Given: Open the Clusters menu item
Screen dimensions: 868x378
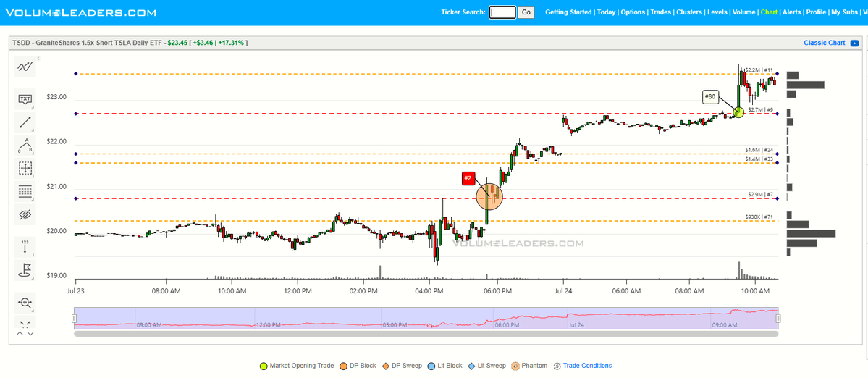Looking at the screenshot, I should tap(689, 12).
